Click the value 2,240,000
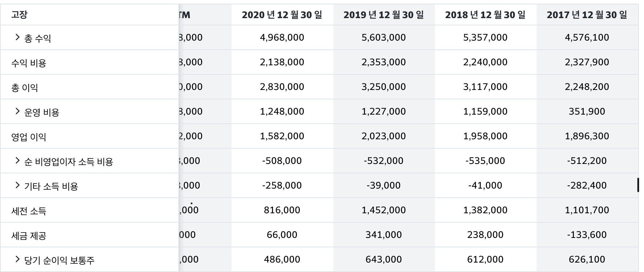 [x=485, y=62]
